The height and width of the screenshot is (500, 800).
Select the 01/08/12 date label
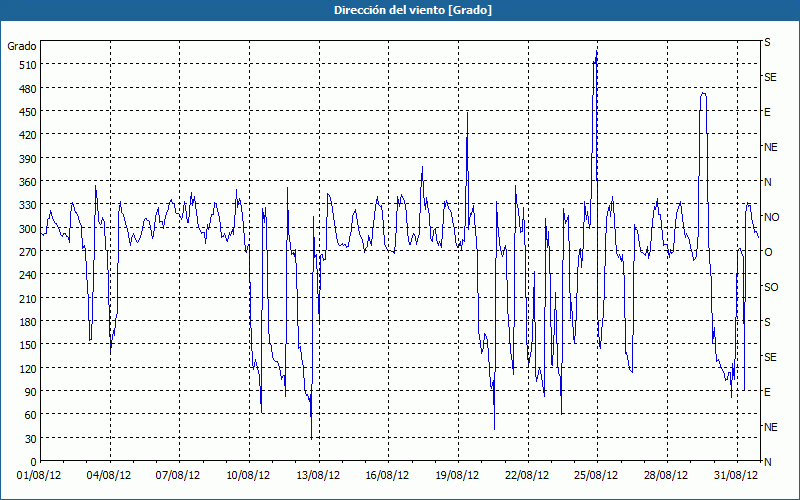(x=39, y=476)
